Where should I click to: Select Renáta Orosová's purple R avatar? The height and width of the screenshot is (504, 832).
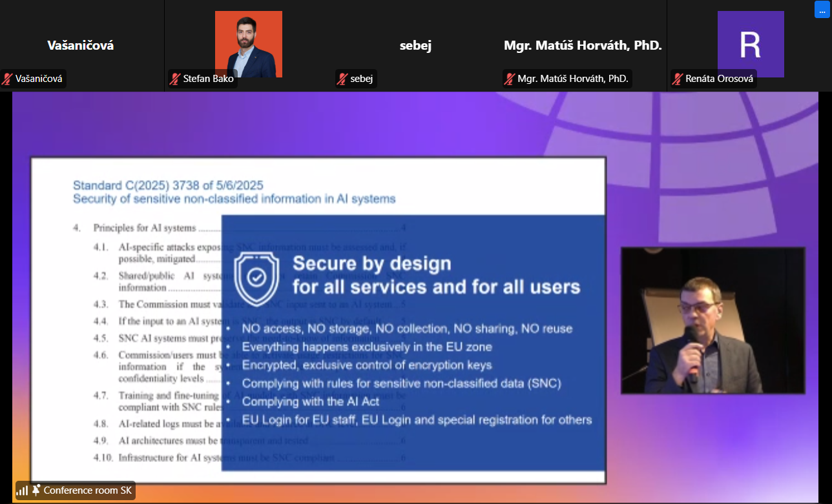(750, 44)
